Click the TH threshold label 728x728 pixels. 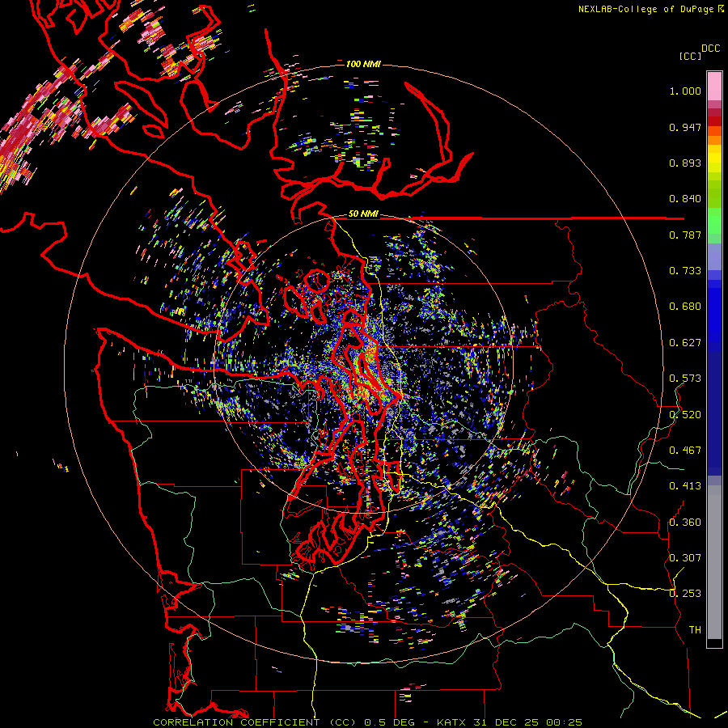[x=695, y=630]
